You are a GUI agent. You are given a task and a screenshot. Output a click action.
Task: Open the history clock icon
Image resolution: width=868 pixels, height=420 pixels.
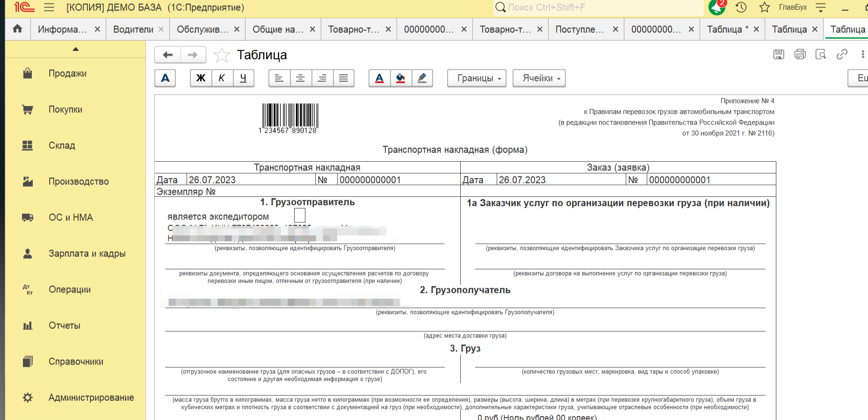[x=741, y=7]
